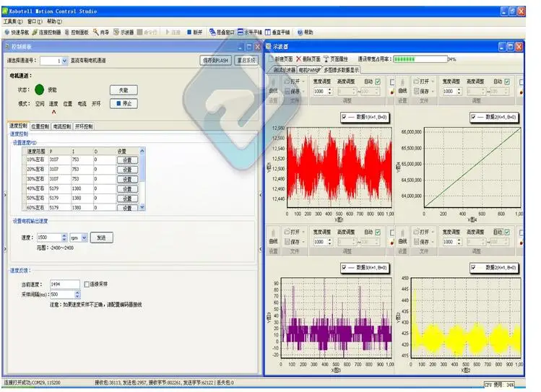Click the PID table vertical scrollbar
Image resolution: width=541 pixels, height=392 pixels.
[142, 179]
